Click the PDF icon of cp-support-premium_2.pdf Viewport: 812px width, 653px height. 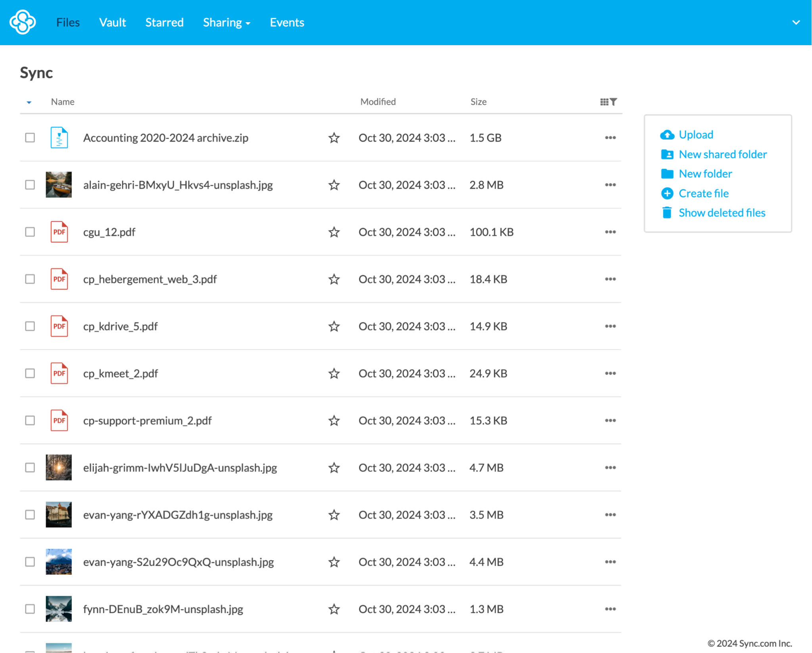59,420
